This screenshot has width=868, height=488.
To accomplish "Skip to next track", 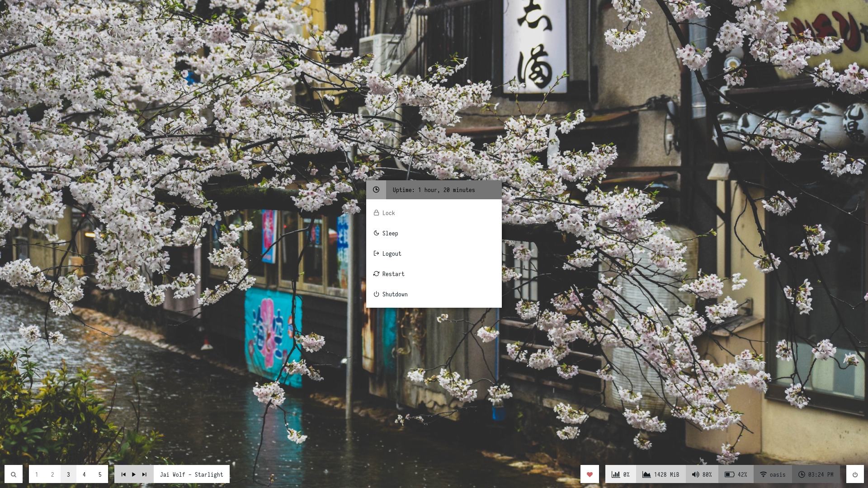I will [x=144, y=474].
